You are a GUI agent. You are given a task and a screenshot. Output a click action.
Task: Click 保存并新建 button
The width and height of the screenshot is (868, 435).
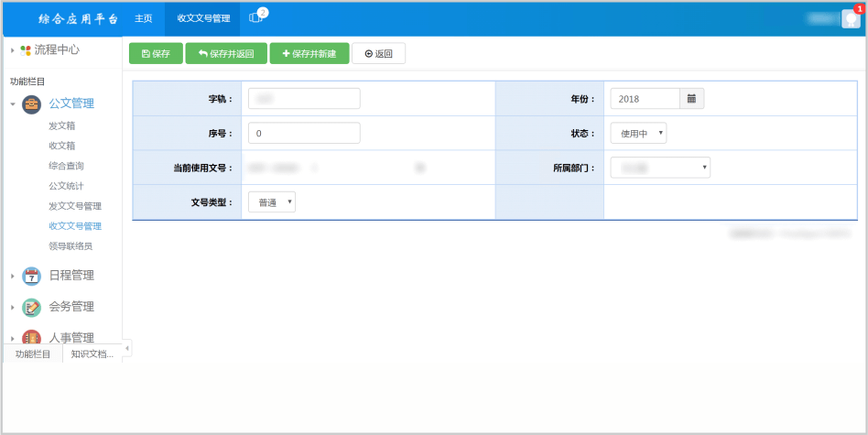[309, 54]
